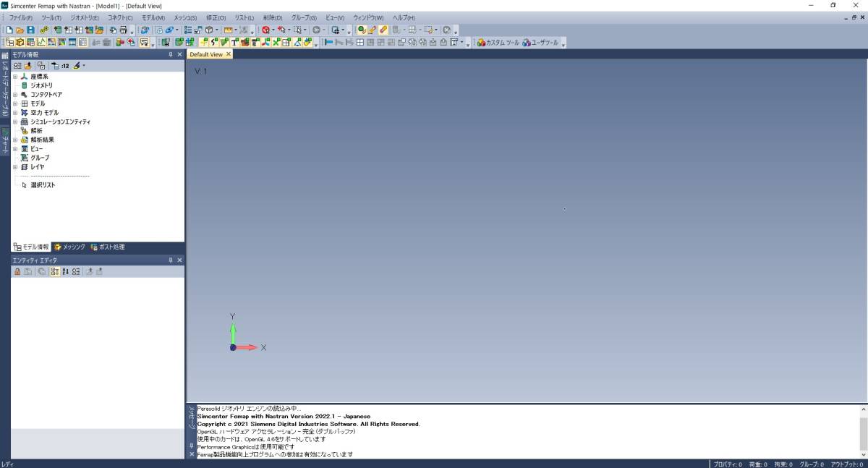Viewport: 868px width, 468px height.
Task: Click the paintbrush icon in Model Info toolbar
Action: click(77, 66)
